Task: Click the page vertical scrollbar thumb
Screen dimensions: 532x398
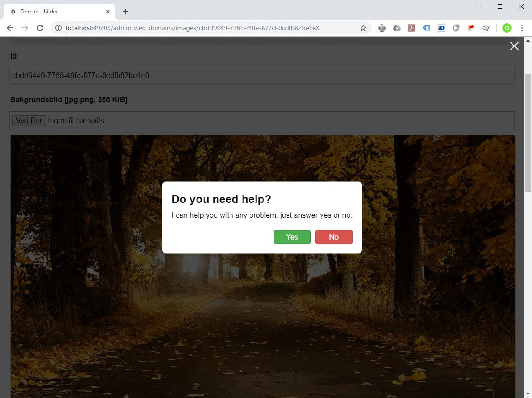Action: click(x=528, y=133)
